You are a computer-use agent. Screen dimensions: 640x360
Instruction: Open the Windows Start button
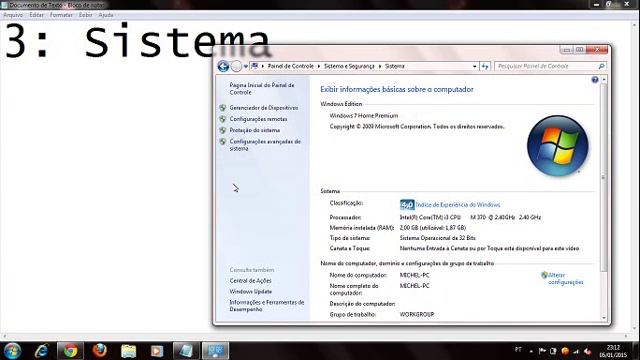(x=12, y=351)
